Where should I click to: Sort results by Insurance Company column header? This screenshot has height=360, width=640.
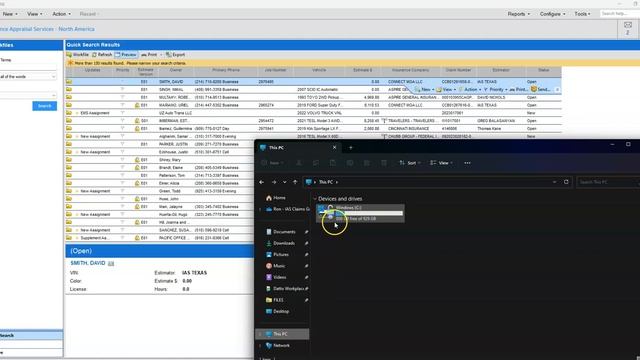click(x=410, y=70)
